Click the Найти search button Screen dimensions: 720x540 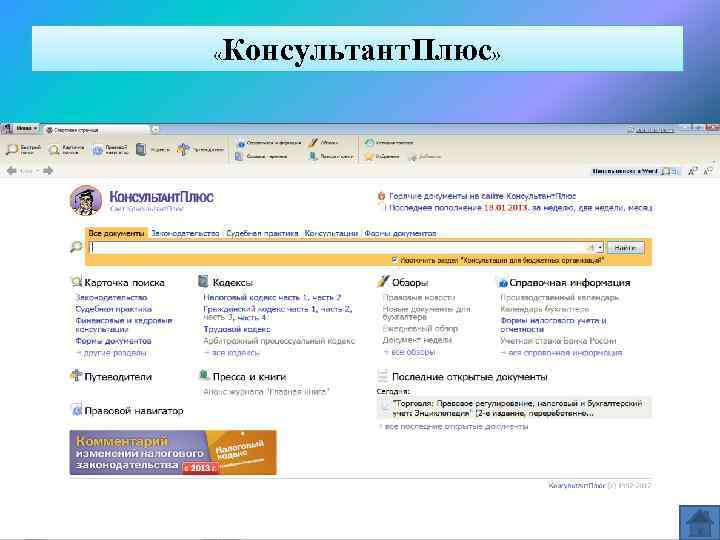pyautogui.click(x=625, y=248)
